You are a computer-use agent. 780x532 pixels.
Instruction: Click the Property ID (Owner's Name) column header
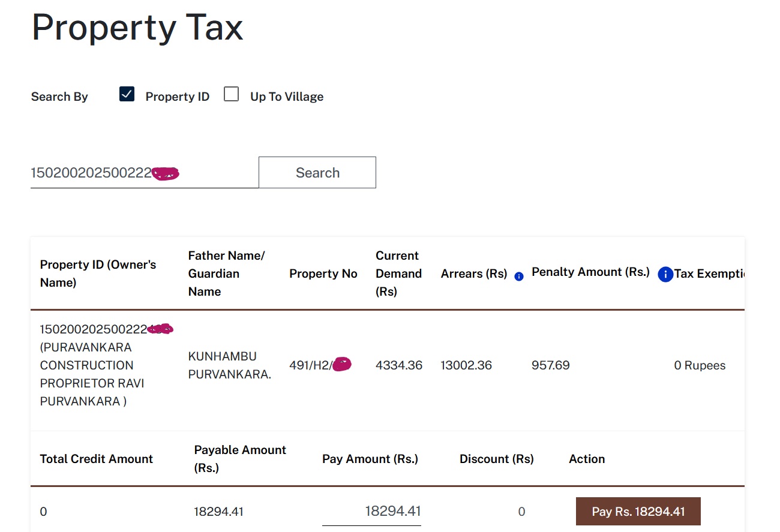point(98,273)
